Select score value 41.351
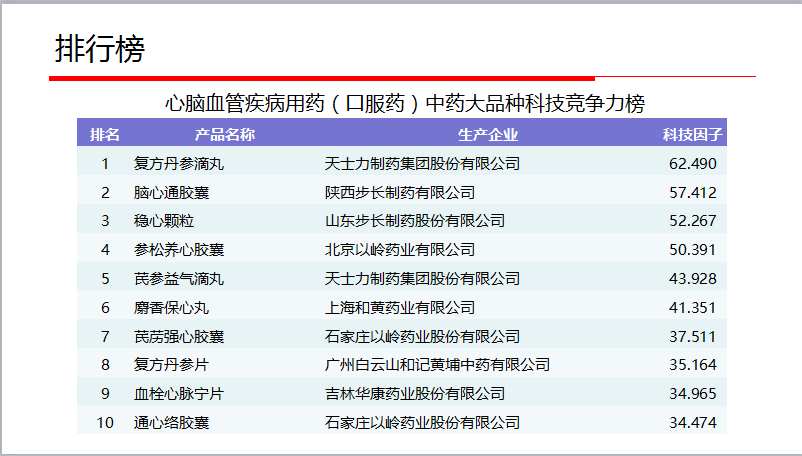Screen dimensions: 802x456 [x=693, y=308]
